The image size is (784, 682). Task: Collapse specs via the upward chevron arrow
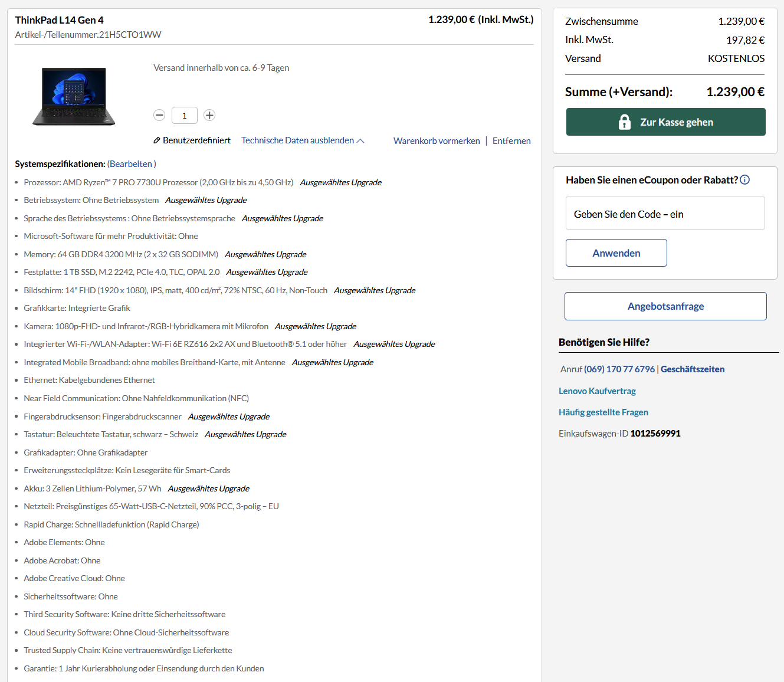click(360, 140)
